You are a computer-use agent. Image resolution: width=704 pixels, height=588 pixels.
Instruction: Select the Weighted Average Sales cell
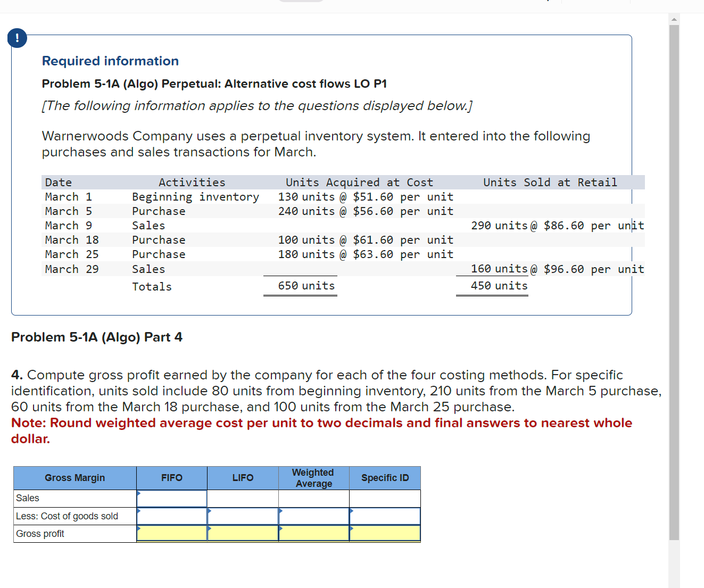[313, 498]
